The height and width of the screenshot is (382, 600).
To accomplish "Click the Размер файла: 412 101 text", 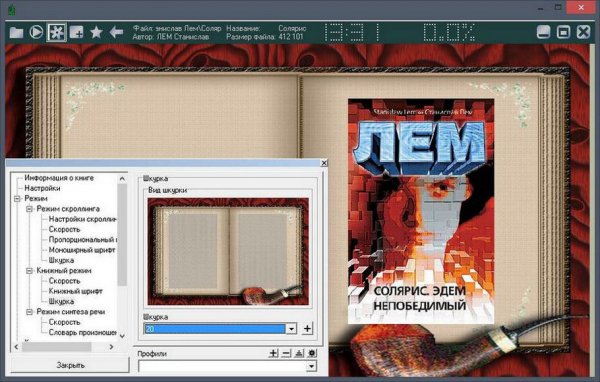I will (x=264, y=37).
